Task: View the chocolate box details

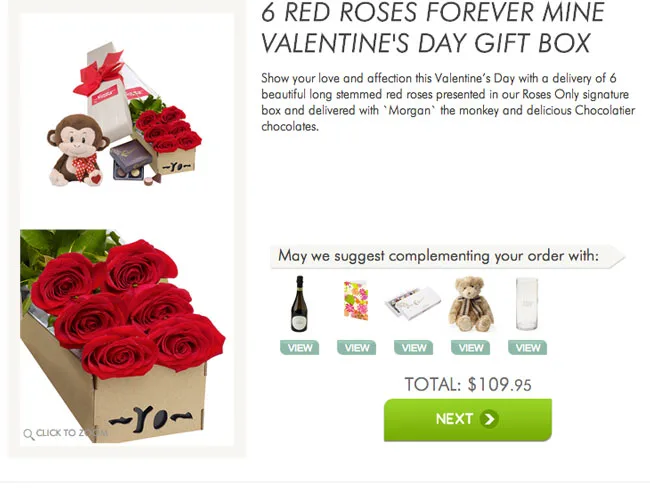Action: click(x=413, y=348)
